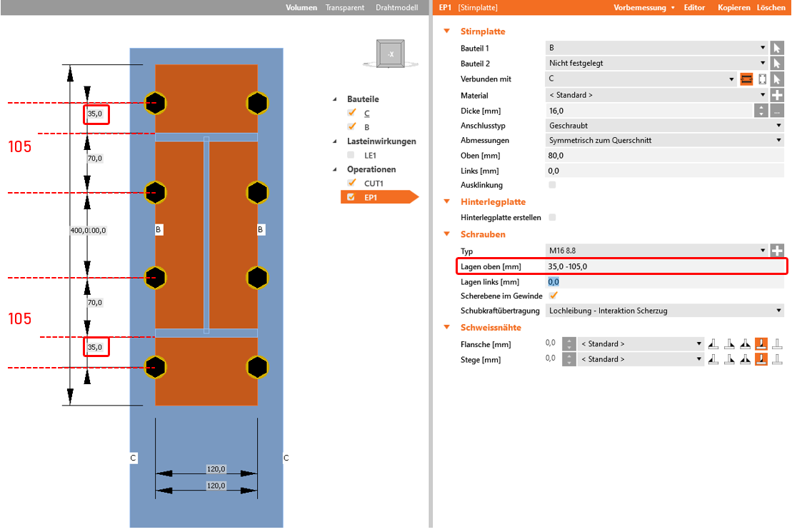Open the Abmessungen dropdown

[665, 141]
